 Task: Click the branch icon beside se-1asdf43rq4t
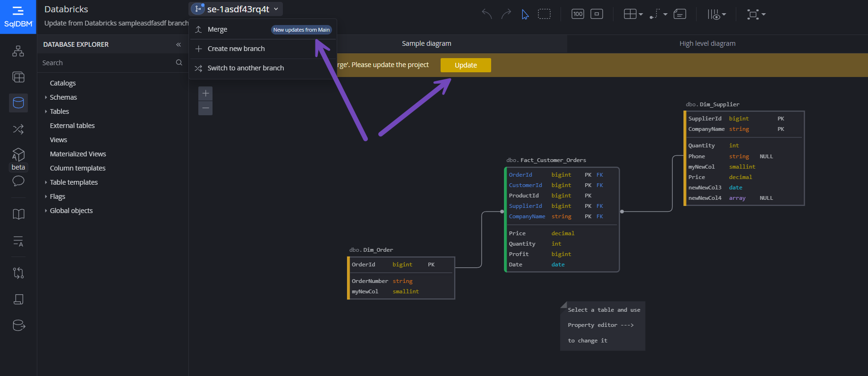(198, 9)
